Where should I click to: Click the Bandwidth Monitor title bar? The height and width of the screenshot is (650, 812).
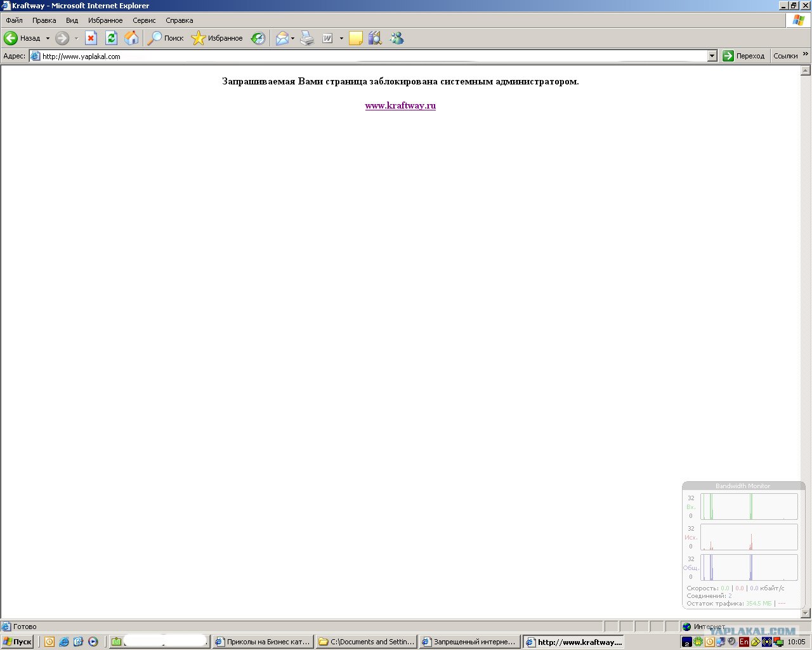743,486
